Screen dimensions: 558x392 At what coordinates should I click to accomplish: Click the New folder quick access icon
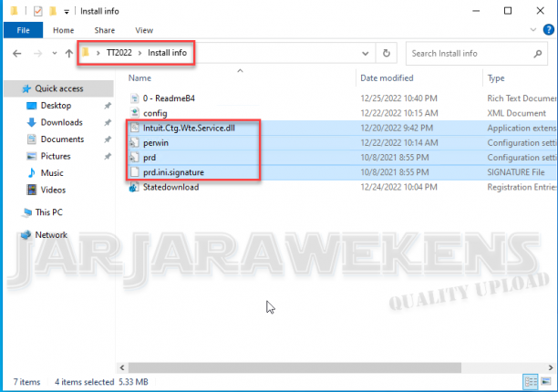[53, 11]
